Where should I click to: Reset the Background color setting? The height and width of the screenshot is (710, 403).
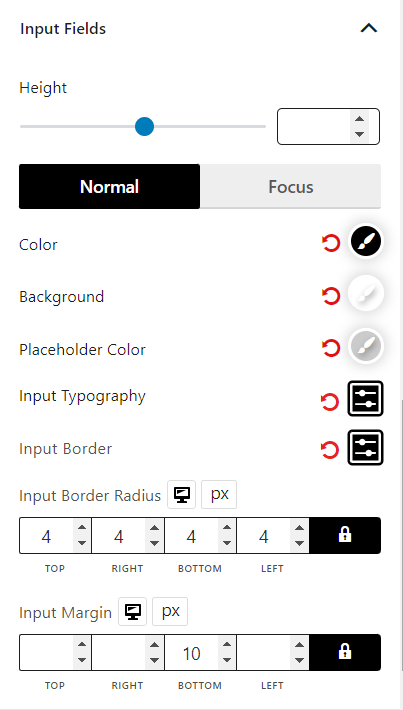tap(331, 296)
